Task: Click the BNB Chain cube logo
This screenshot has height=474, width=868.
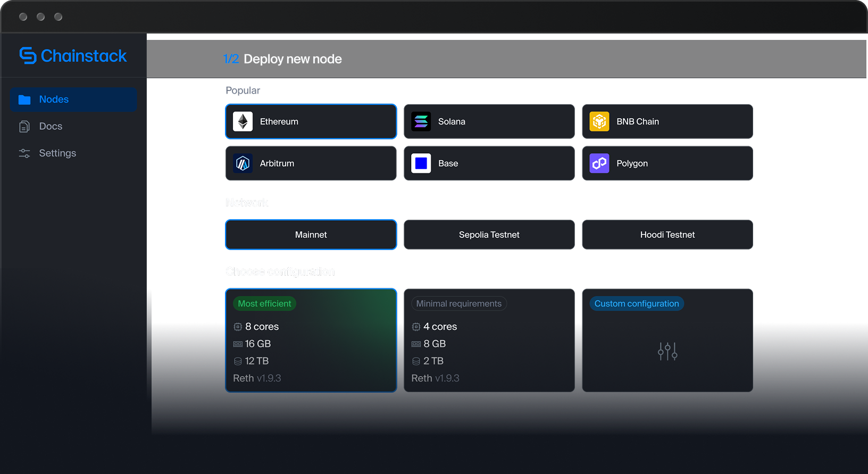Action: tap(599, 122)
